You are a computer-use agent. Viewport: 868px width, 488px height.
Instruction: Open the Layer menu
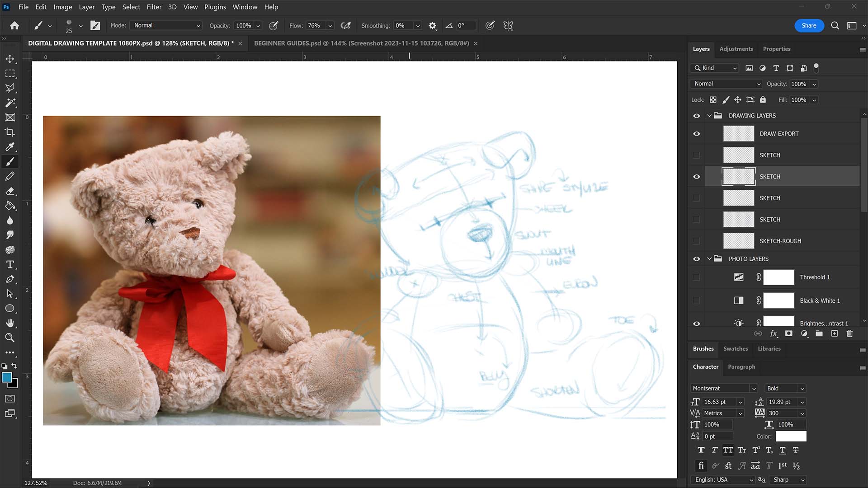click(x=86, y=7)
